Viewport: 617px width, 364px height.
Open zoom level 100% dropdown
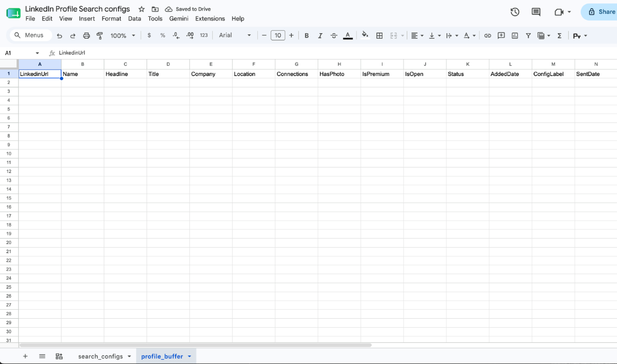(x=123, y=36)
